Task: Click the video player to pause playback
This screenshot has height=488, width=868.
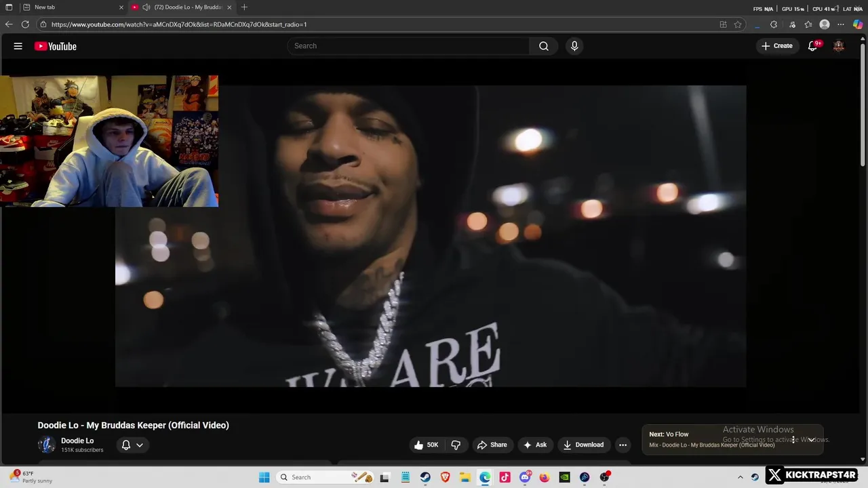Action: (431, 236)
